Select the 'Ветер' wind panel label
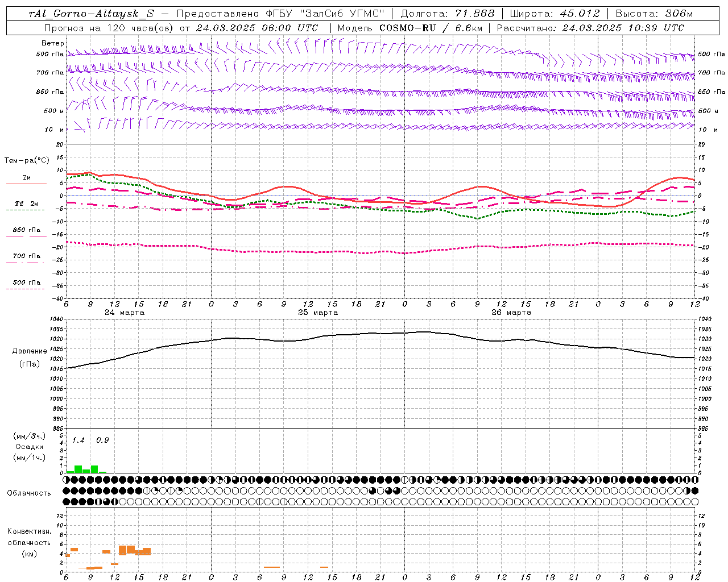The height and width of the screenshot is (582, 728). point(52,43)
